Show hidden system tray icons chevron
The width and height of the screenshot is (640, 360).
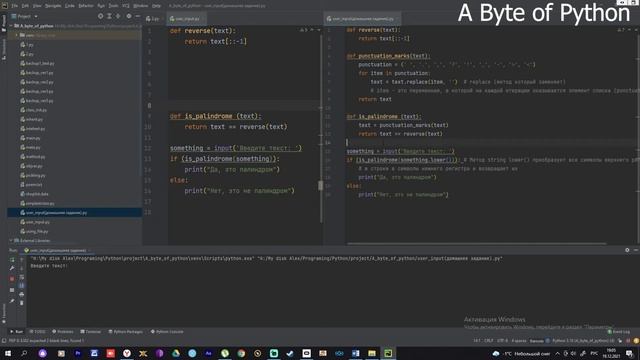557,353
